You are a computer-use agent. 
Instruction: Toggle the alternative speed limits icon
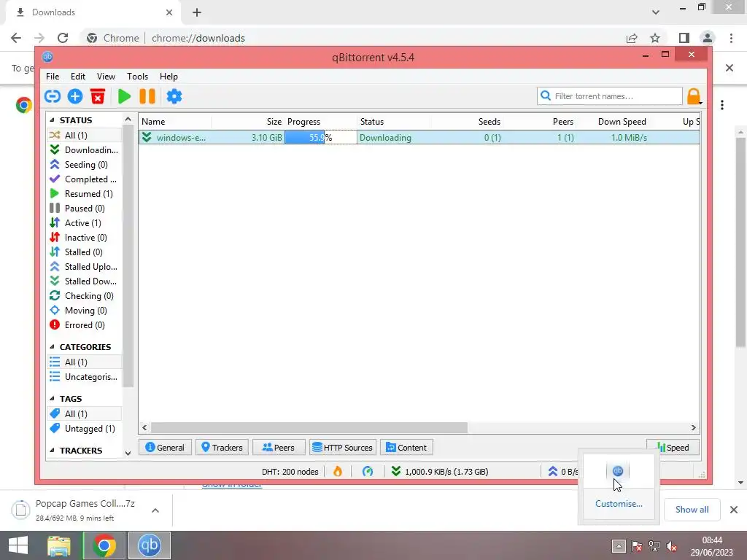368,472
